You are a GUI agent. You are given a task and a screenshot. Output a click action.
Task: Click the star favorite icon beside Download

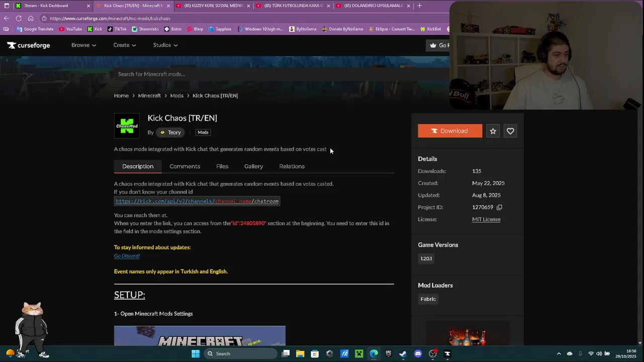pyautogui.click(x=493, y=131)
